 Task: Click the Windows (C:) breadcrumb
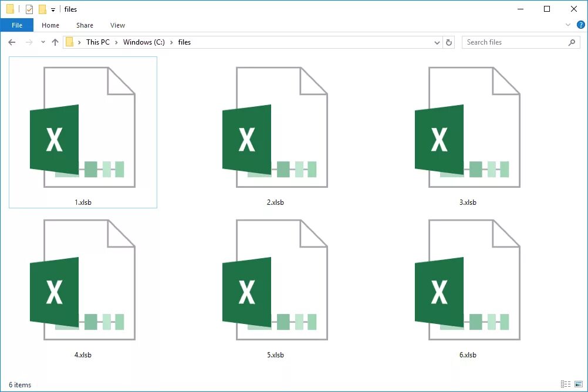click(x=143, y=42)
